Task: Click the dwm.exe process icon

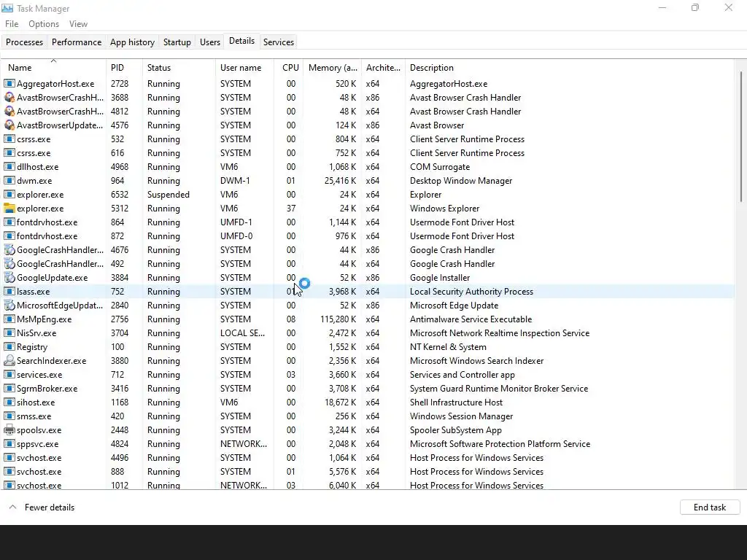Action: [9, 181]
